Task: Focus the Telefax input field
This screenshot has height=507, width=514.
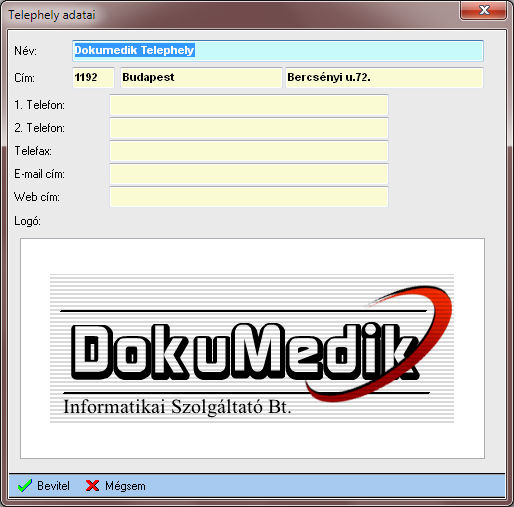Action: point(249,151)
